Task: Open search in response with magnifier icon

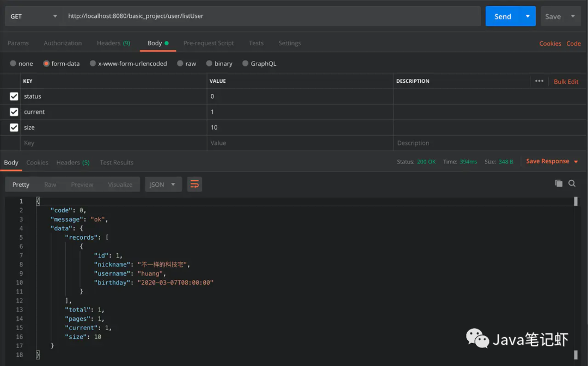Action: pyautogui.click(x=572, y=184)
